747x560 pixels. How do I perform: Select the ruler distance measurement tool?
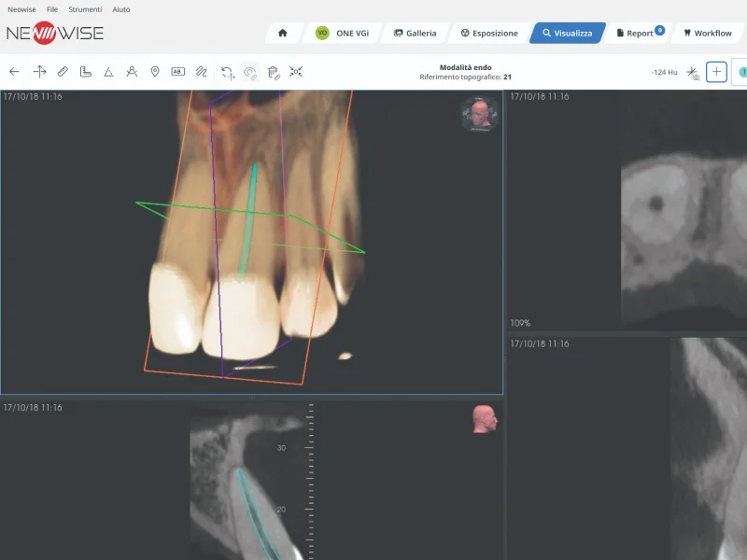63,71
